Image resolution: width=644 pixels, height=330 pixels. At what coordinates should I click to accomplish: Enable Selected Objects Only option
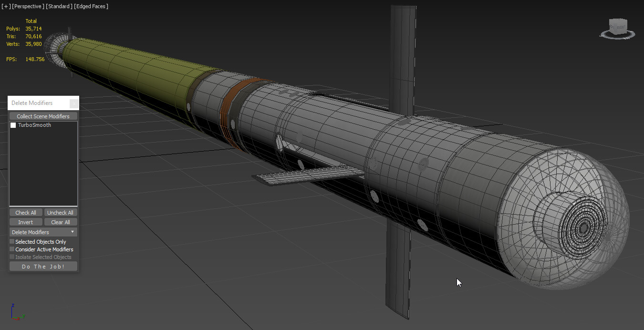[x=11, y=241]
